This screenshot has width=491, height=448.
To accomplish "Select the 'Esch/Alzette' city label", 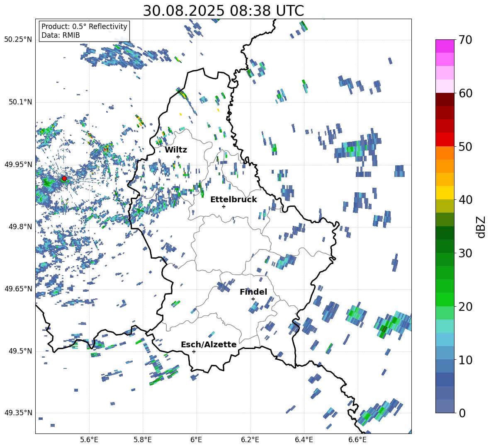I will [209, 345].
